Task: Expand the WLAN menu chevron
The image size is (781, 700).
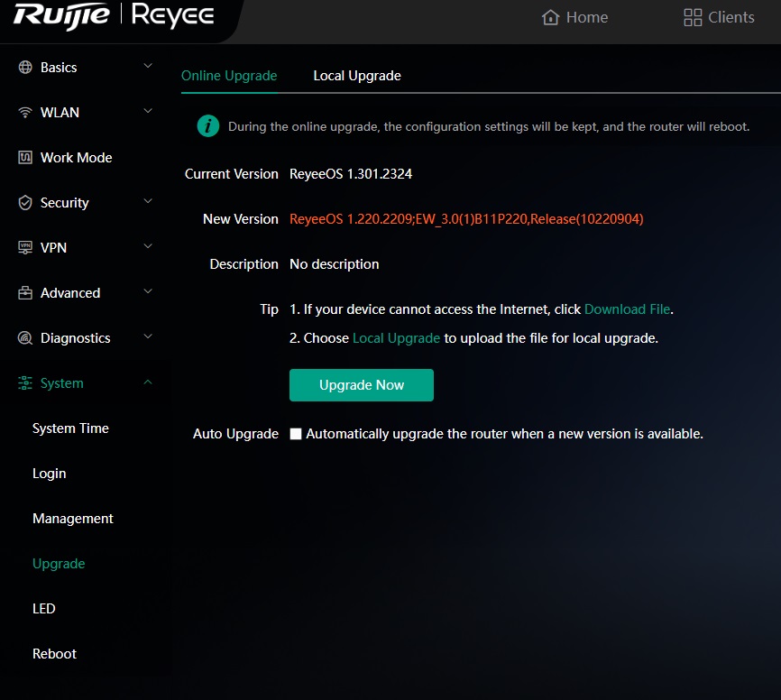Action: [148, 111]
